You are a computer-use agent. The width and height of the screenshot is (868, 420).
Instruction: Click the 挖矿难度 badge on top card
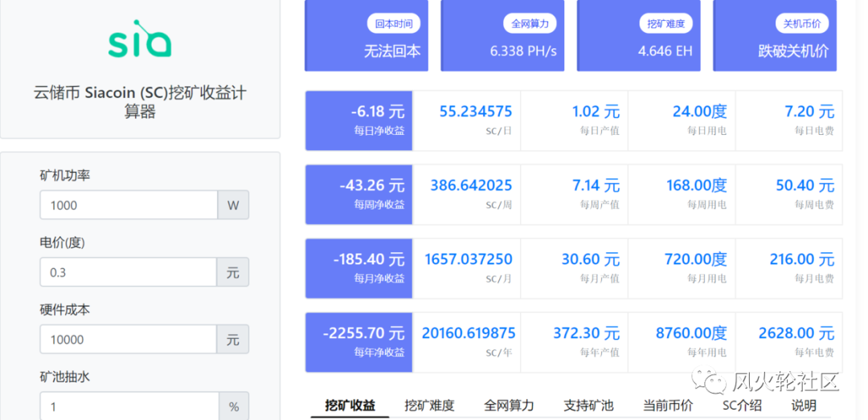point(666,24)
